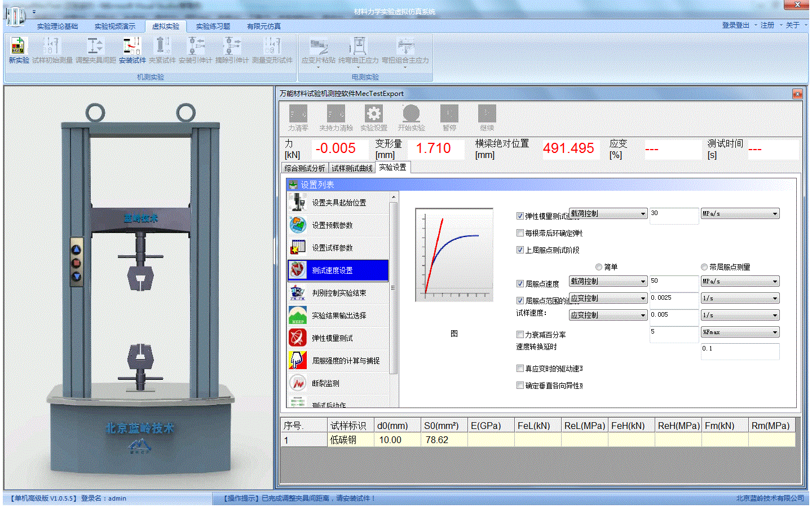Open the 有限元仿真 ribbon tab
The height and width of the screenshot is (508, 812).
[x=263, y=27]
